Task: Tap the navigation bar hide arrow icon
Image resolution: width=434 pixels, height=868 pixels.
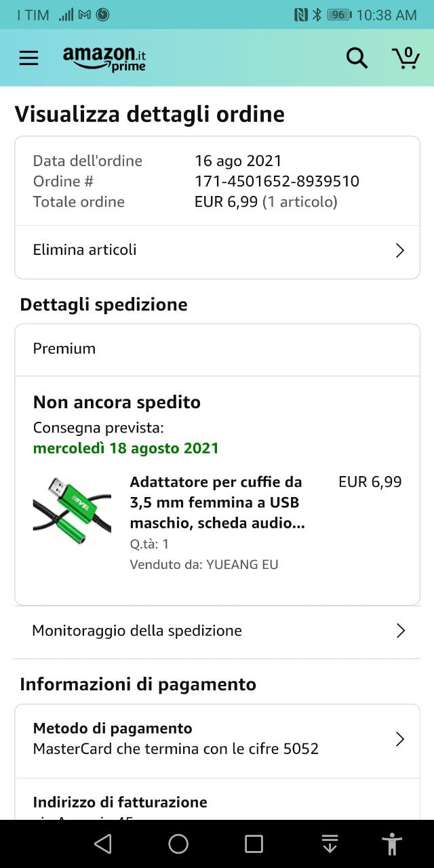Action: [330, 844]
